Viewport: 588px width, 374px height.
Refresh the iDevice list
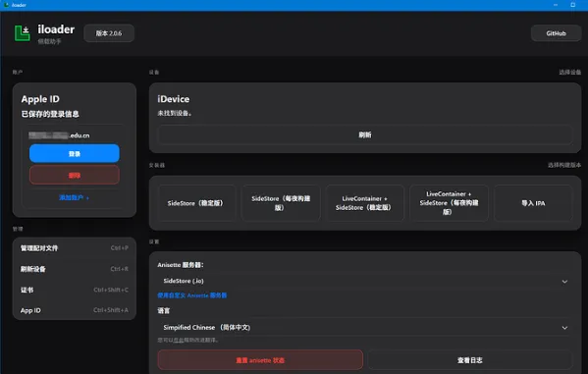[365, 134]
